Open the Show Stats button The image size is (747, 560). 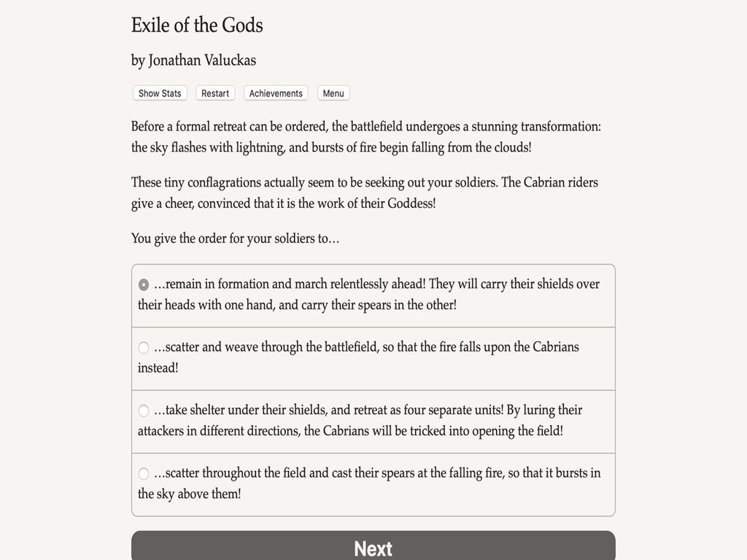160,93
